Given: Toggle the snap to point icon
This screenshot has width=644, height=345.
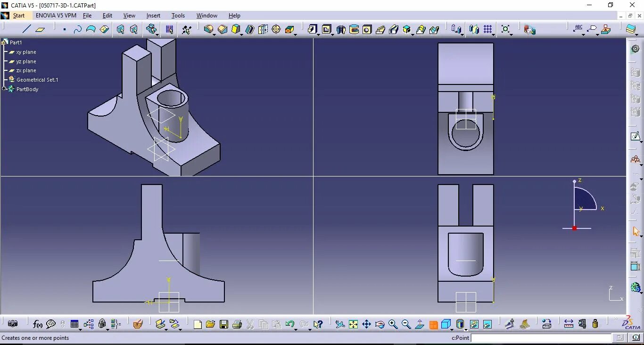Looking at the screenshot, I should (187, 29).
